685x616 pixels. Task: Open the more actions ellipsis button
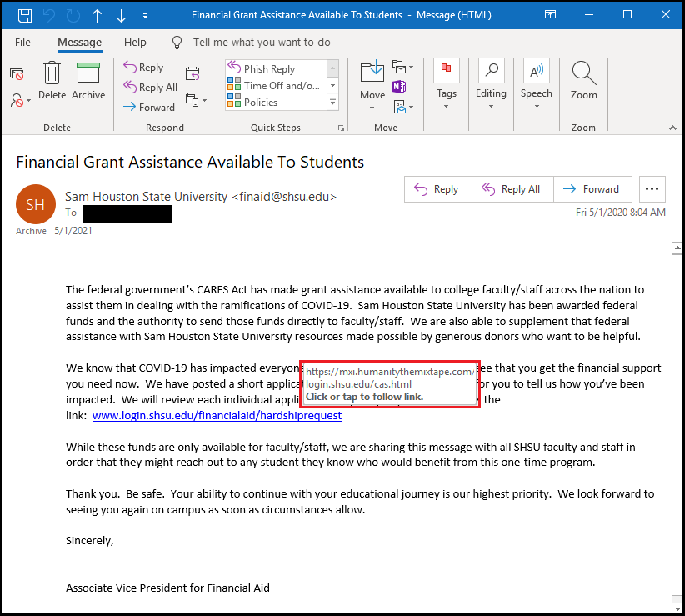coord(652,189)
